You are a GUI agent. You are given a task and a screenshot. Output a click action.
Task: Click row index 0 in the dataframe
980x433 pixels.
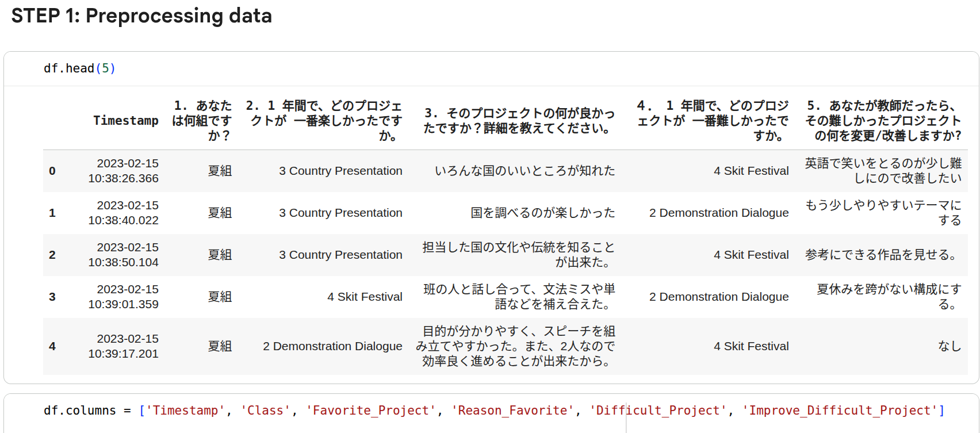(52, 171)
